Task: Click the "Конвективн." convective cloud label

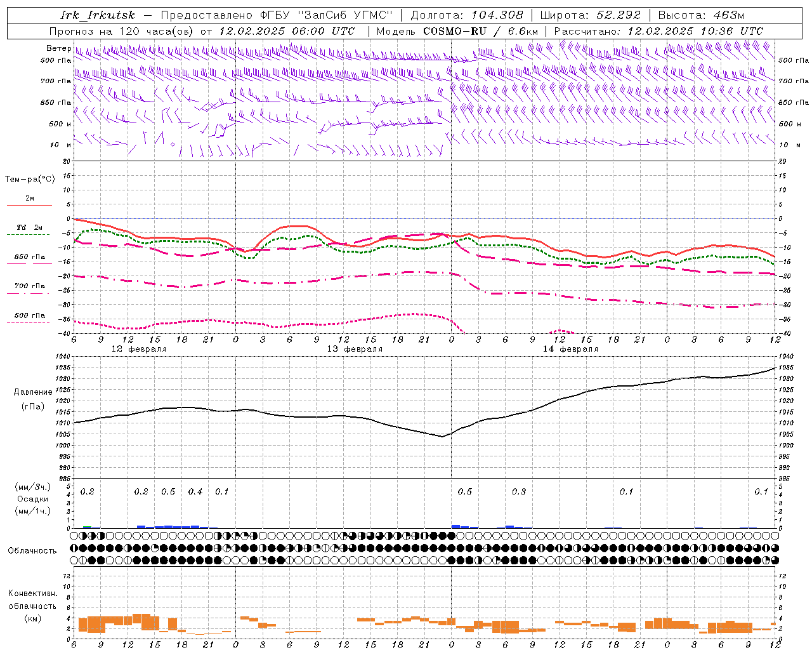Action: [32, 594]
